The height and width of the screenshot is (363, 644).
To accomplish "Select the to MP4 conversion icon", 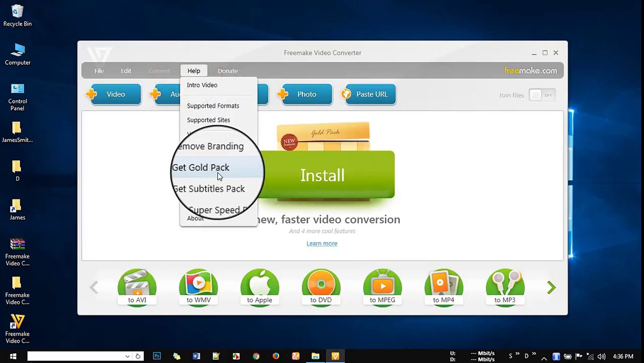I will [444, 287].
